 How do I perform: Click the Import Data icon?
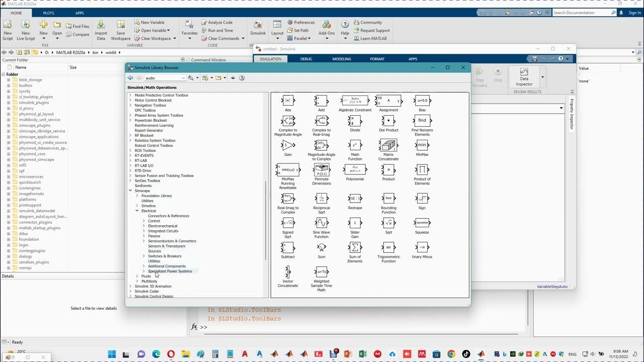101,31
